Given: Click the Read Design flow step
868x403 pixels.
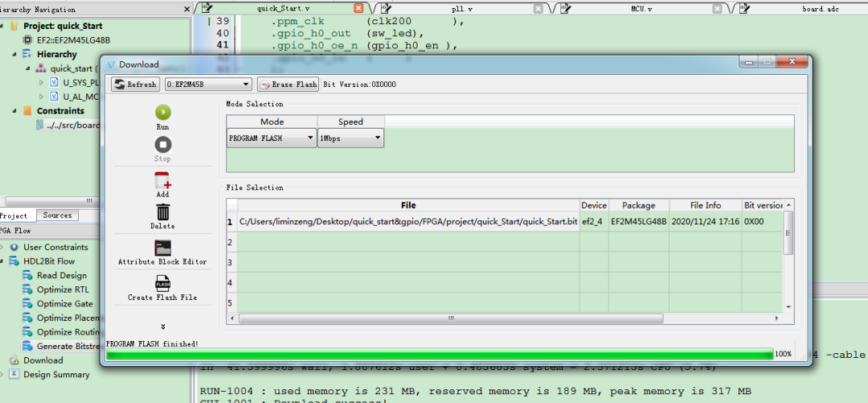Looking at the screenshot, I should pos(61,275).
